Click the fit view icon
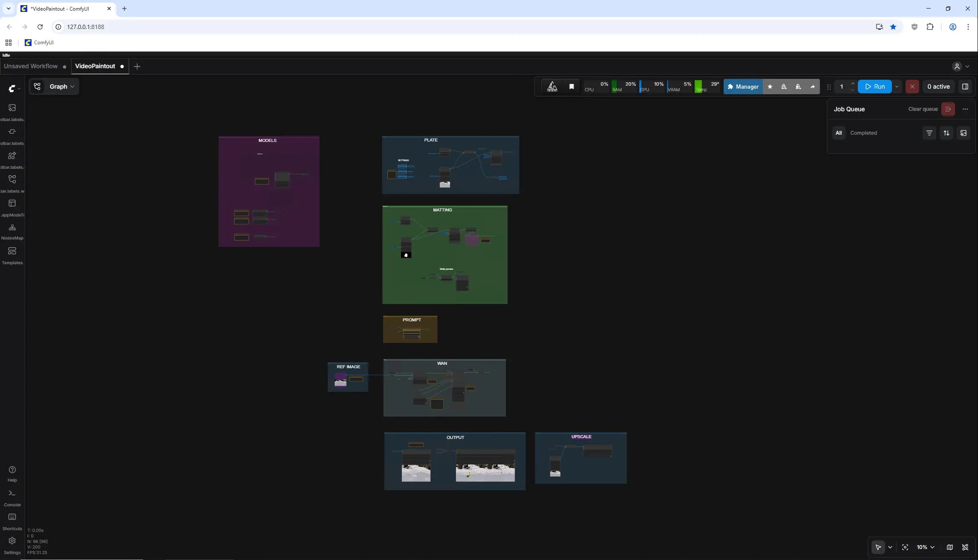This screenshot has width=978, height=560. 905,547
